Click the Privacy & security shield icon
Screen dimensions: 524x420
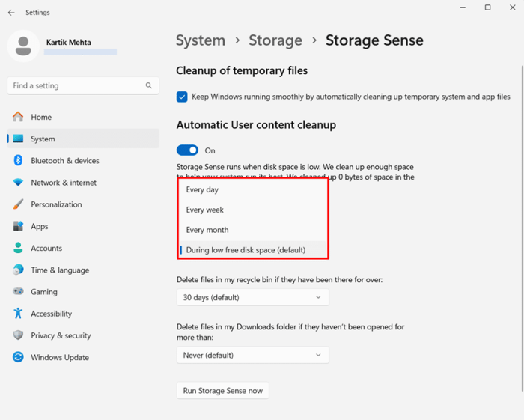click(x=18, y=335)
